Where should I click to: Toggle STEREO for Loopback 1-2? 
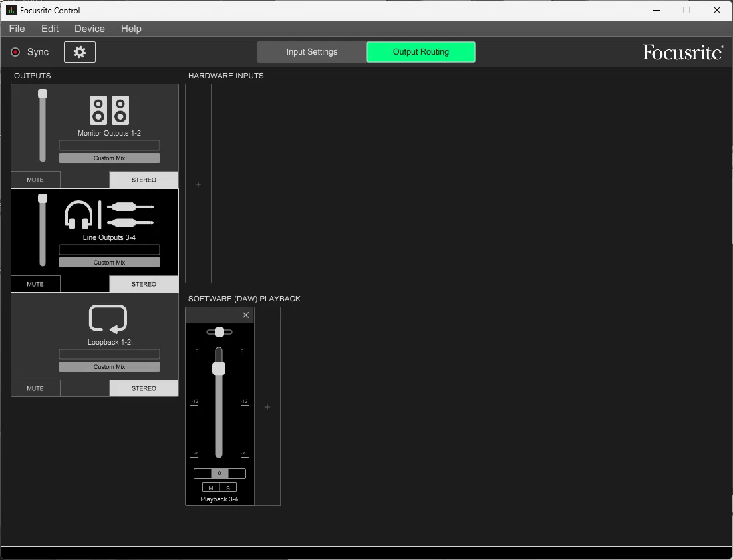pyautogui.click(x=144, y=388)
